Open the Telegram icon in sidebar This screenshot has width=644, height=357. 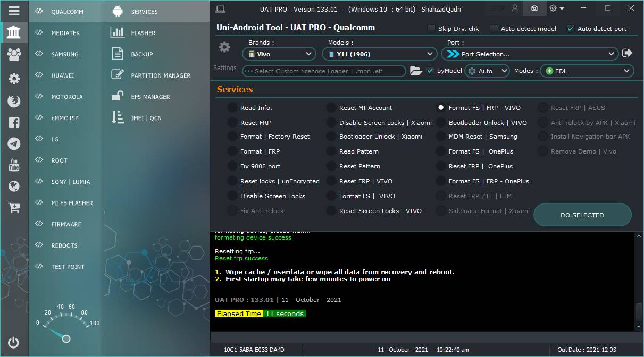14,143
